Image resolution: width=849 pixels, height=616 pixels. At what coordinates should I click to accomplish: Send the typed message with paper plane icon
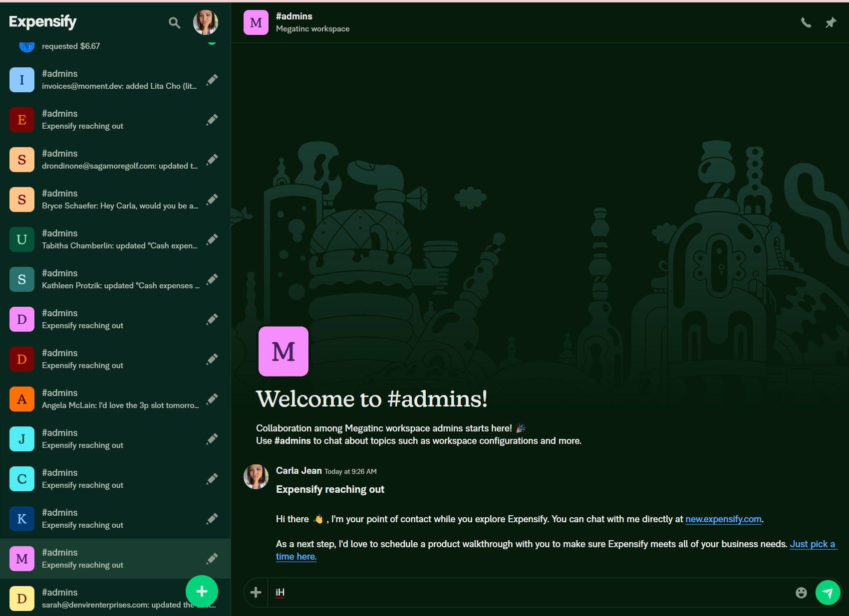[828, 593]
